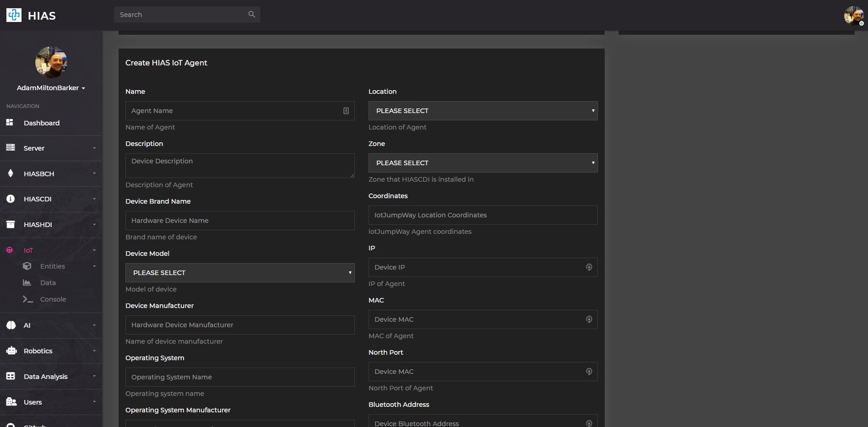
Task: Click the IotJumpWay Location Coordinates field
Action: pyautogui.click(x=483, y=215)
